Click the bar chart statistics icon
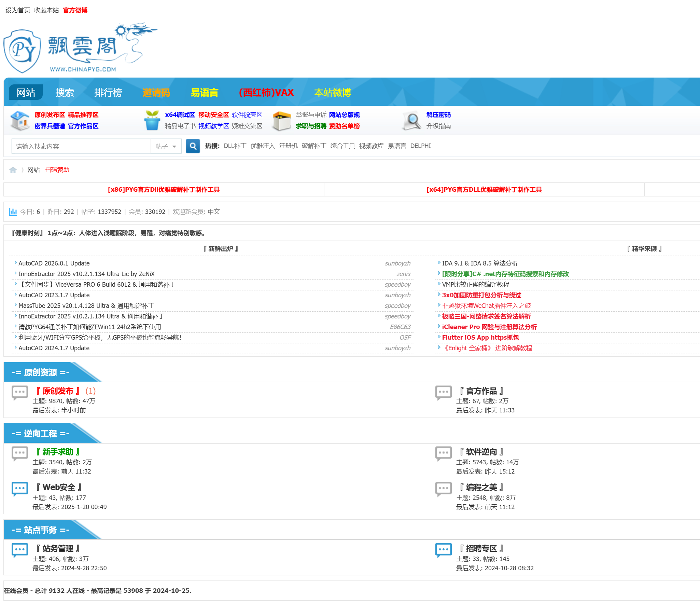The width and height of the screenshot is (700, 601). pyautogui.click(x=13, y=211)
